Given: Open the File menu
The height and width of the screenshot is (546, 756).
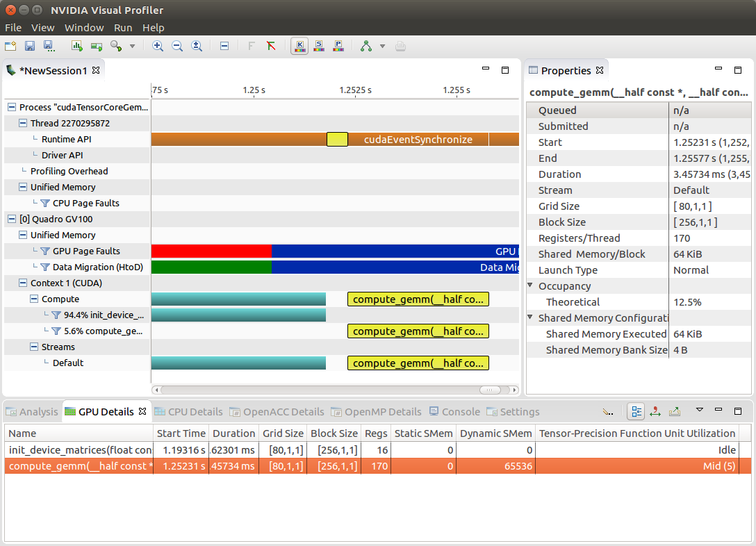Looking at the screenshot, I should (13, 28).
